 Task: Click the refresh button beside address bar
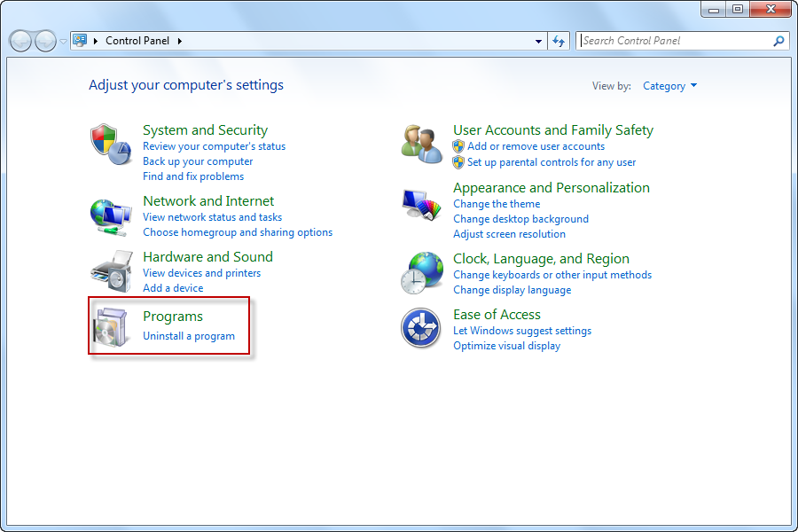point(559,42)
